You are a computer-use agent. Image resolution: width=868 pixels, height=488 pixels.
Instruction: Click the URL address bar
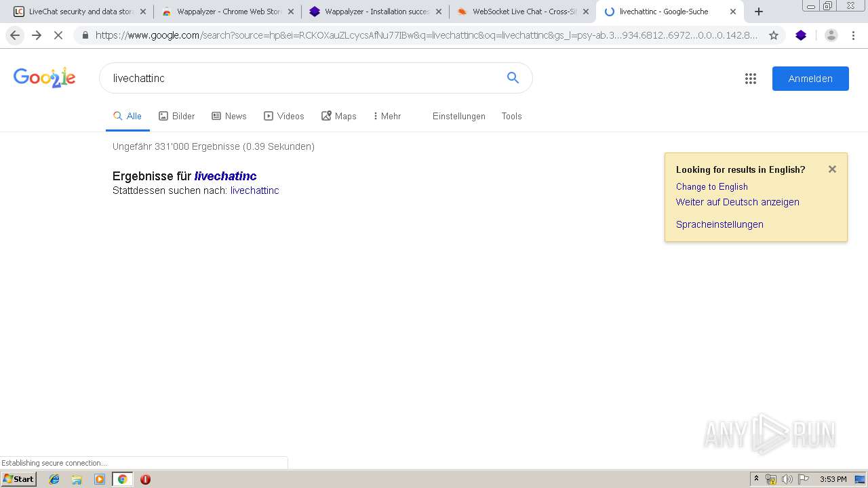pos(426,35)
